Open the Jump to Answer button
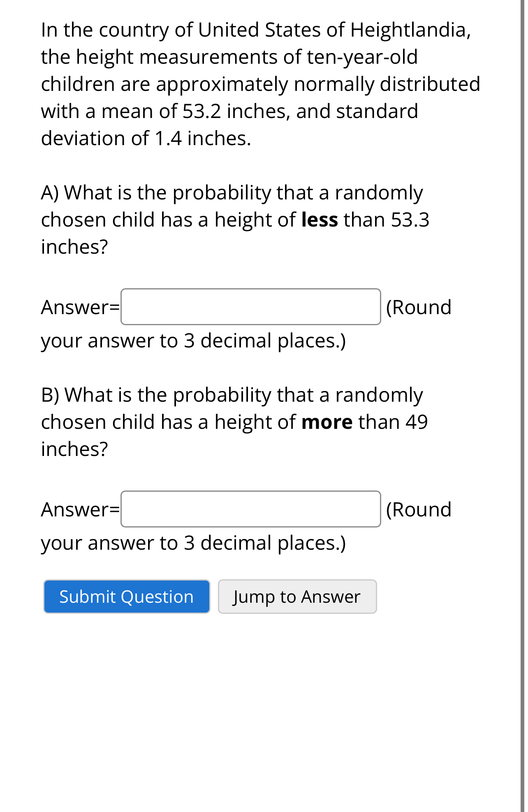 [297, 597]
